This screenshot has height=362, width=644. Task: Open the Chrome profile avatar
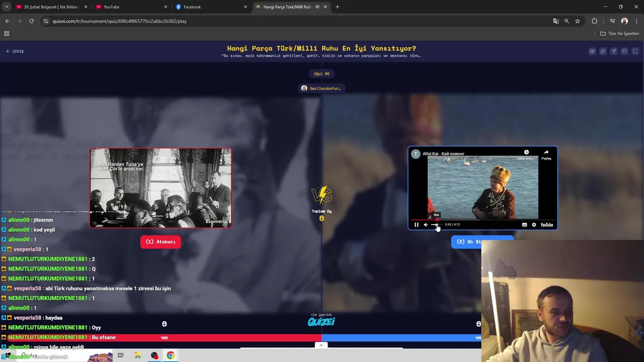pyautogui.click(x=624, y=21)
